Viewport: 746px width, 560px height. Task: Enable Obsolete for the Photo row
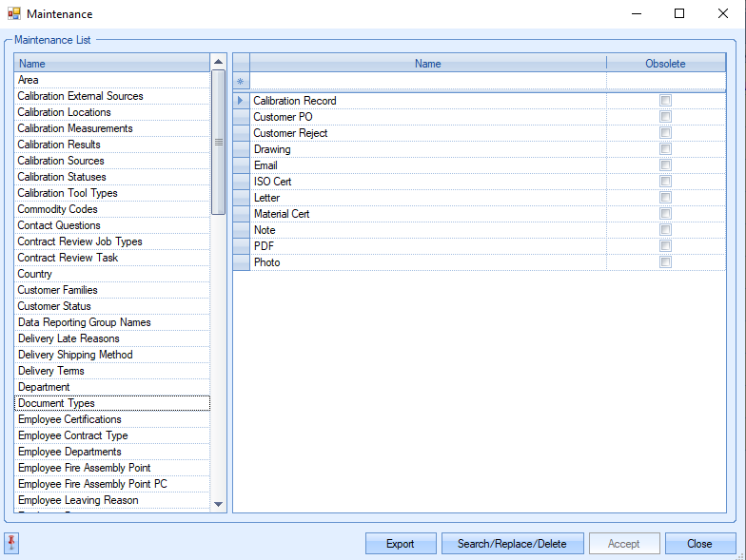[666, 262]
